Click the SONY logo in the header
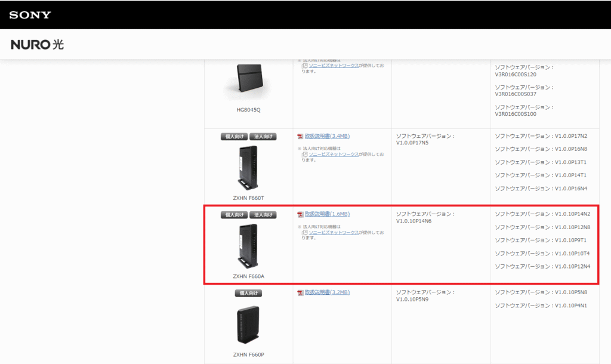 (x=30, y=15)
